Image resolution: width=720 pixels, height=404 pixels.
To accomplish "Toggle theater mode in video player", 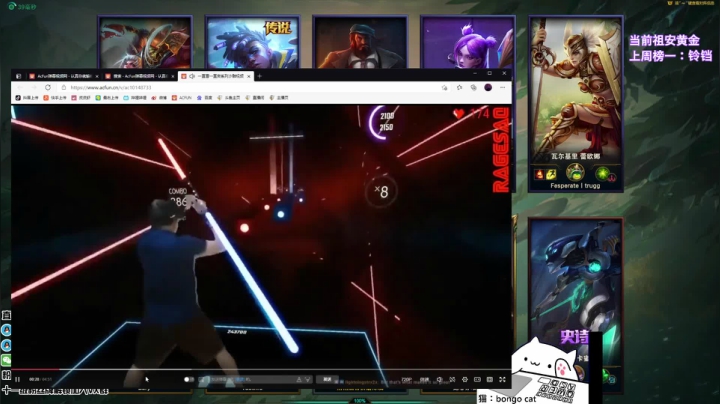I will (478, 380).
